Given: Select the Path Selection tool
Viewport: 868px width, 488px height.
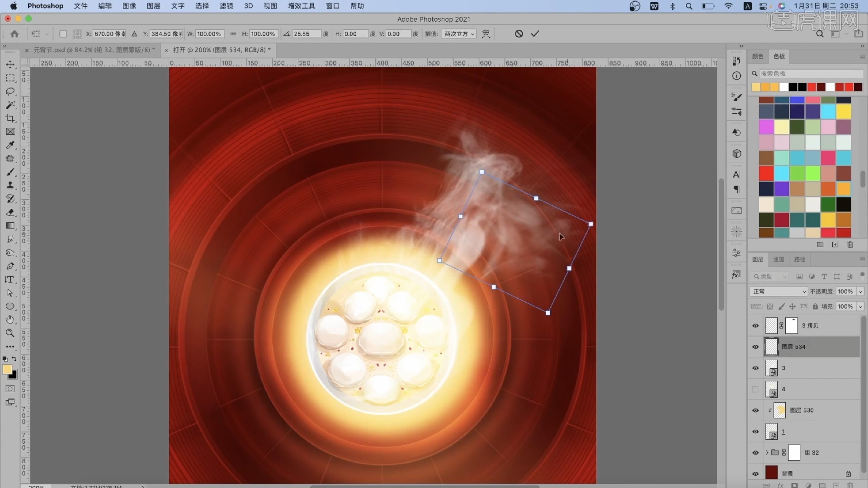Looking at the screenshot, I should pos(10,293).
